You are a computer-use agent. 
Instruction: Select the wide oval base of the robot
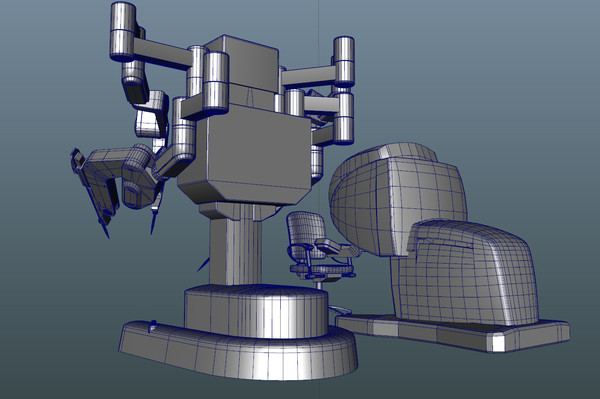point(238,350)
